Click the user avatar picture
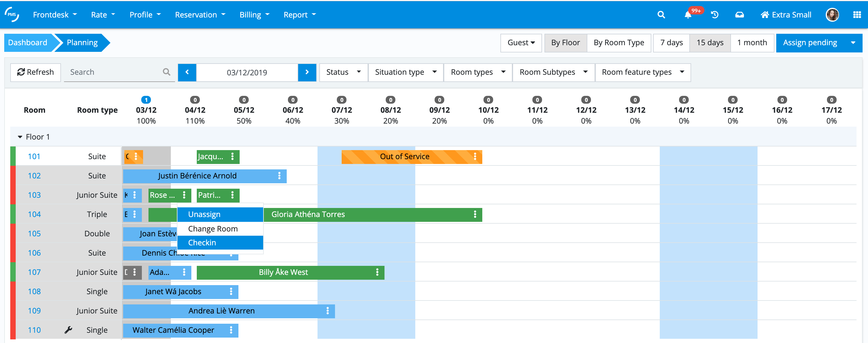This screenshot has height=343, width=868. 832,15
